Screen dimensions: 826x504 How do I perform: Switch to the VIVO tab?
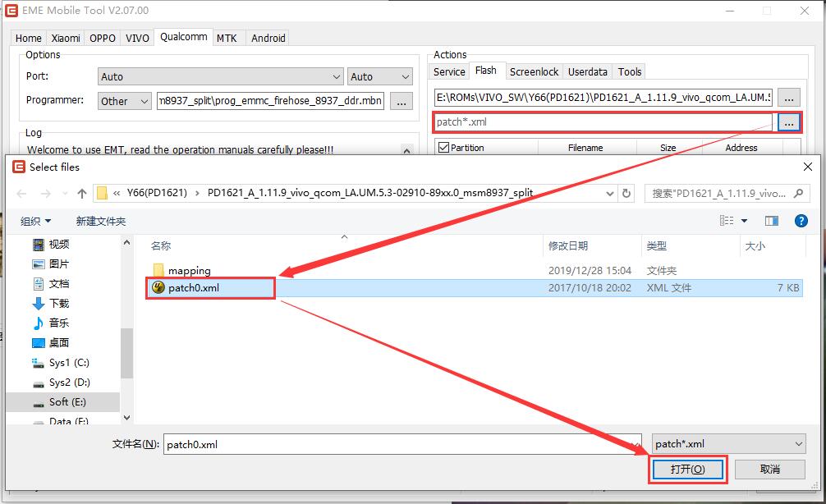click(x=137, y=38)
